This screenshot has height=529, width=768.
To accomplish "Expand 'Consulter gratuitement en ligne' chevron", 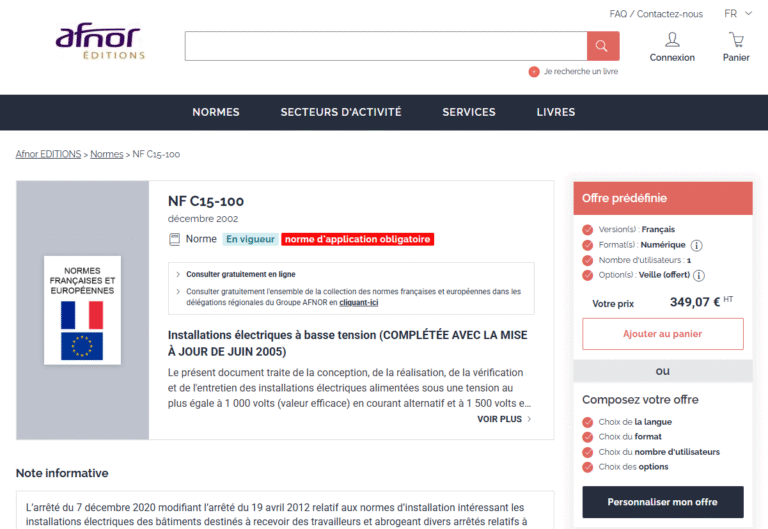I will pos(178,274).
